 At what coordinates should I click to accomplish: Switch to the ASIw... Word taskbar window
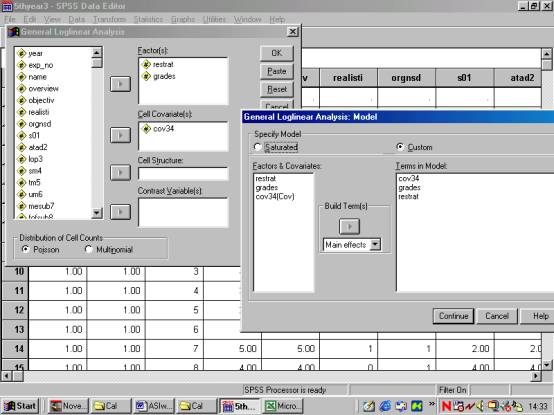pyautogui.click(x=154, y=406)
